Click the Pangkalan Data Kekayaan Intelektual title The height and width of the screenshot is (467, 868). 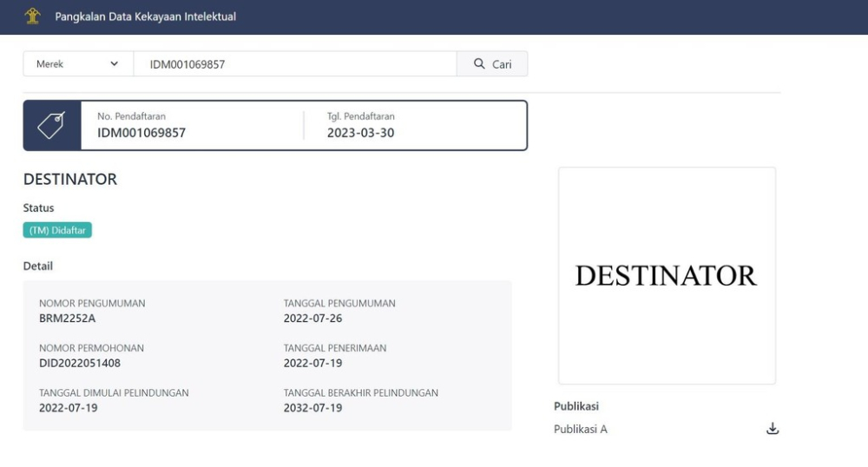[x=145, y=16]
